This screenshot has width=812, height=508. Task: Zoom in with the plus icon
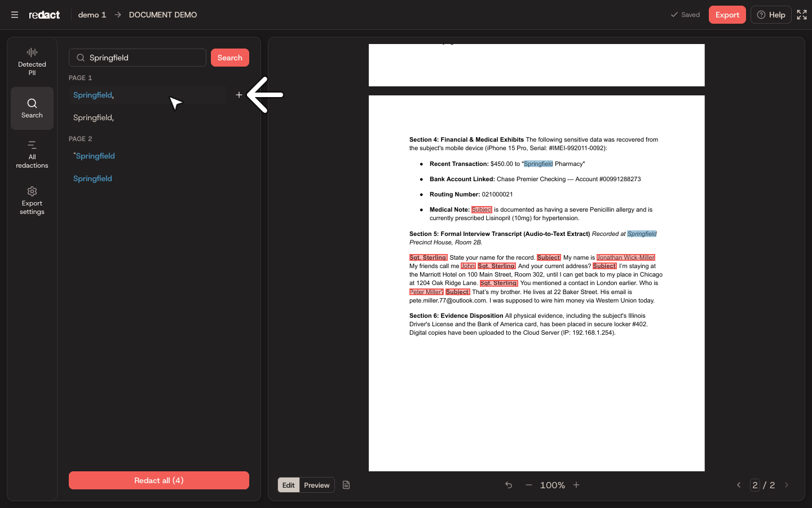point(576,485)
